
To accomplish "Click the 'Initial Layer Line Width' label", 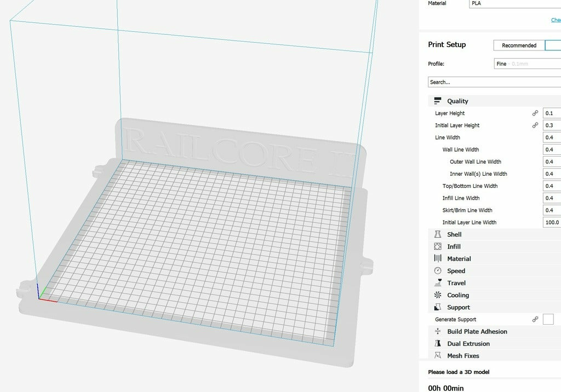I will (x=470, y=222).
